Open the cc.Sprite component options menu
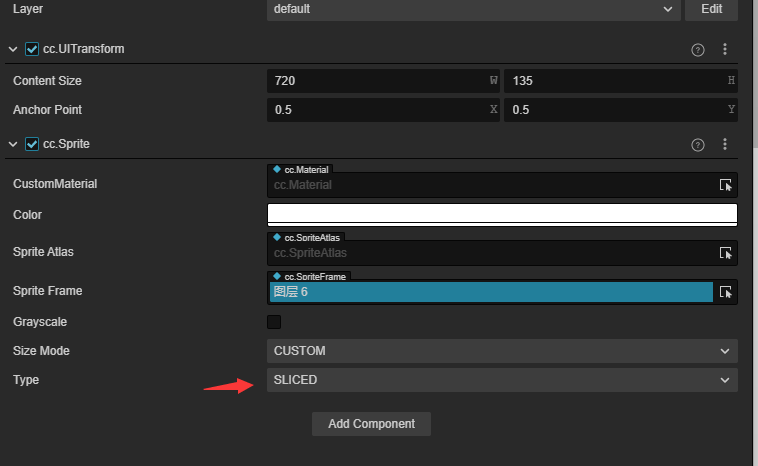 point(725,145)
